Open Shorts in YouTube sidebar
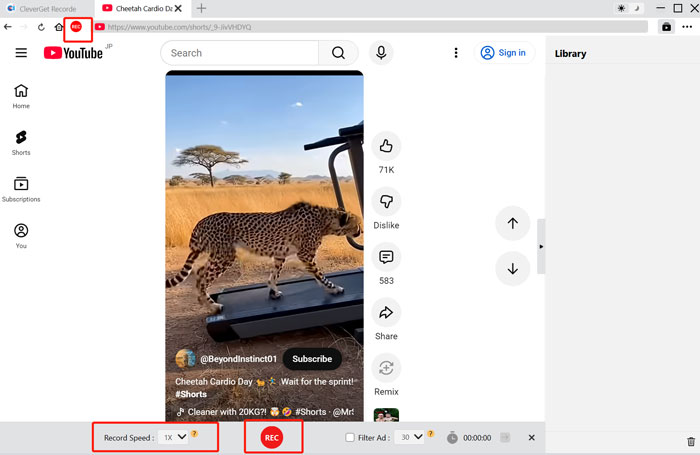 21,142
